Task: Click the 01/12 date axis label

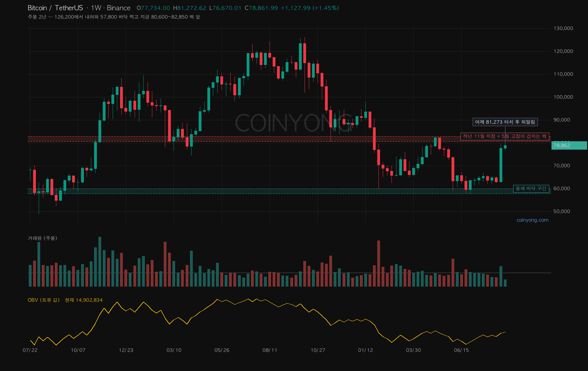Action: coord(365,350)
